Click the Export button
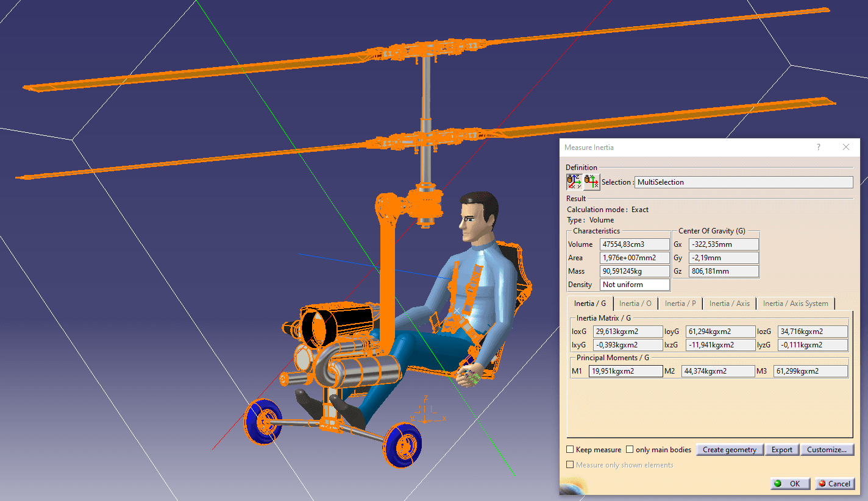The height and width of the screenshot is (501, 868). pyautogui.click(x=781, y=450)
